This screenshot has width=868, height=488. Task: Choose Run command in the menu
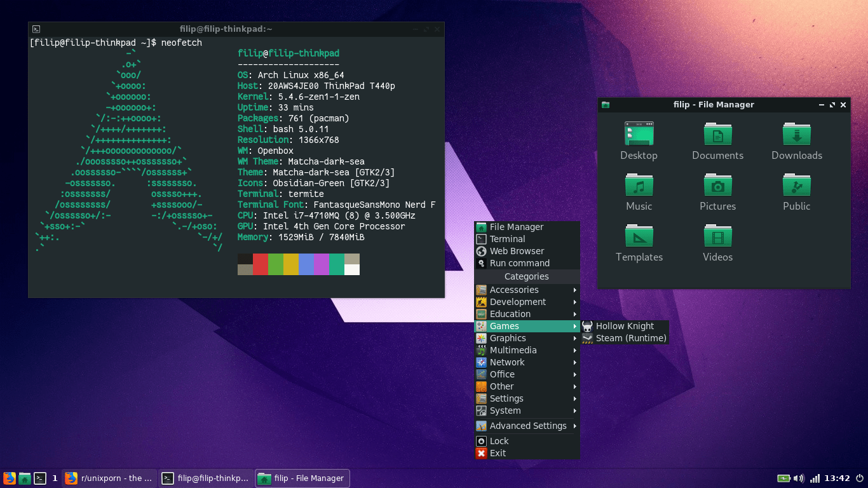coord(527,263)
